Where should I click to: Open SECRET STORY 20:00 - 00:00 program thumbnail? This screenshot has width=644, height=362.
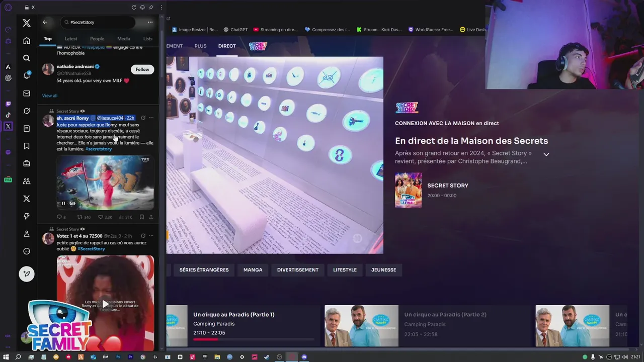[x=408, y=190]
